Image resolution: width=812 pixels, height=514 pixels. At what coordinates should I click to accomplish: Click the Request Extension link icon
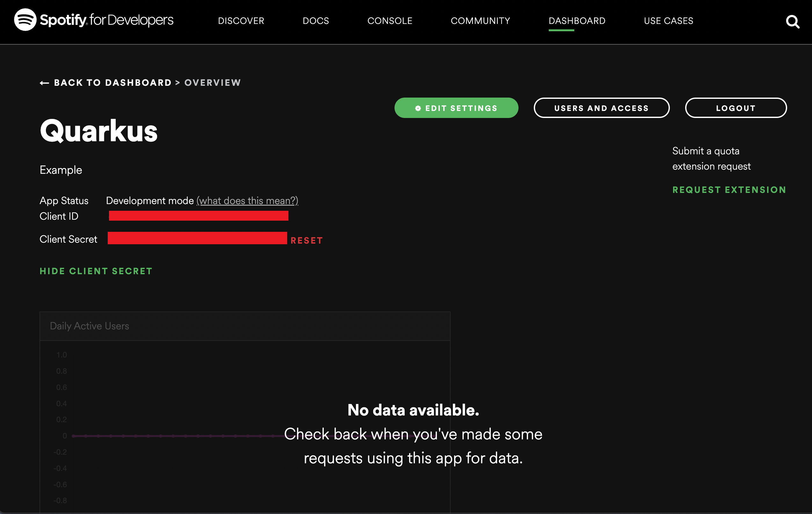[729, 189]
